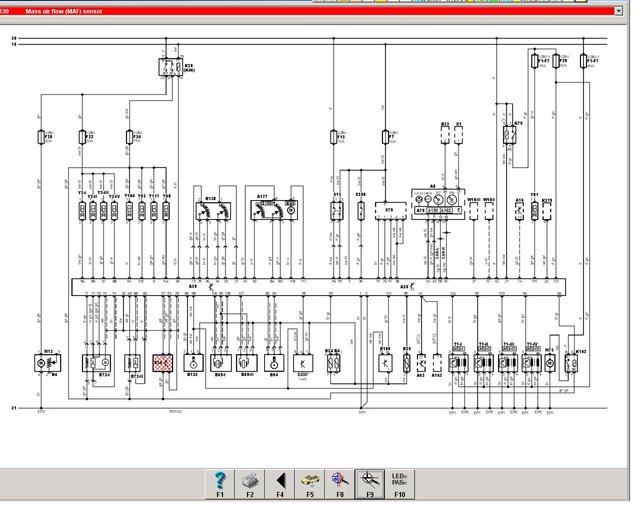Open the F5 vehicle car icon

(x=310, y=484)
